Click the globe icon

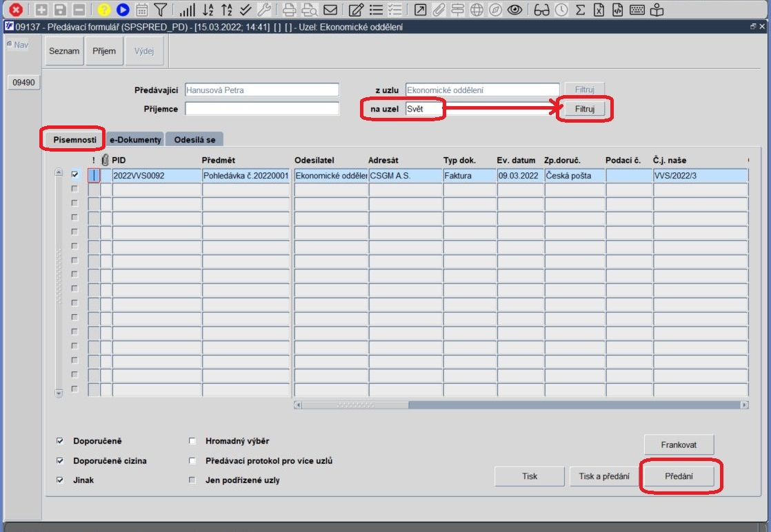coord(477,10)
